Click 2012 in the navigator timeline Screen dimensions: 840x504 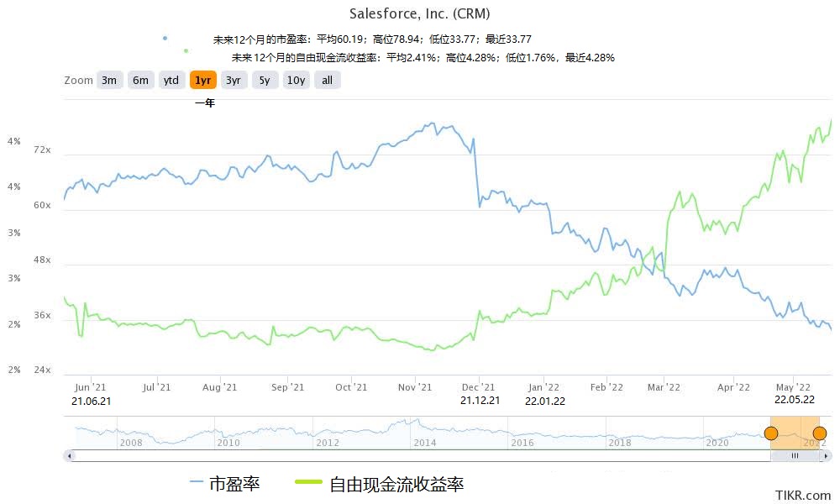coord(328,443)
